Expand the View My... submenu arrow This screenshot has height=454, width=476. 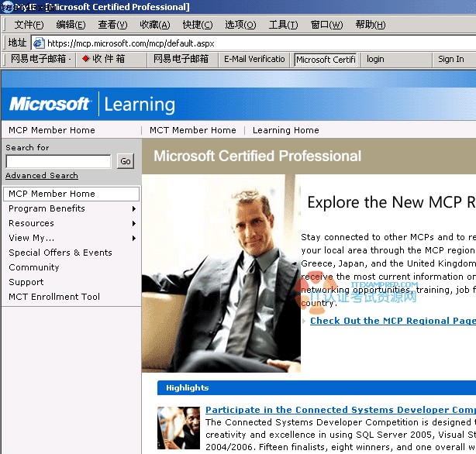pos(134,239)
